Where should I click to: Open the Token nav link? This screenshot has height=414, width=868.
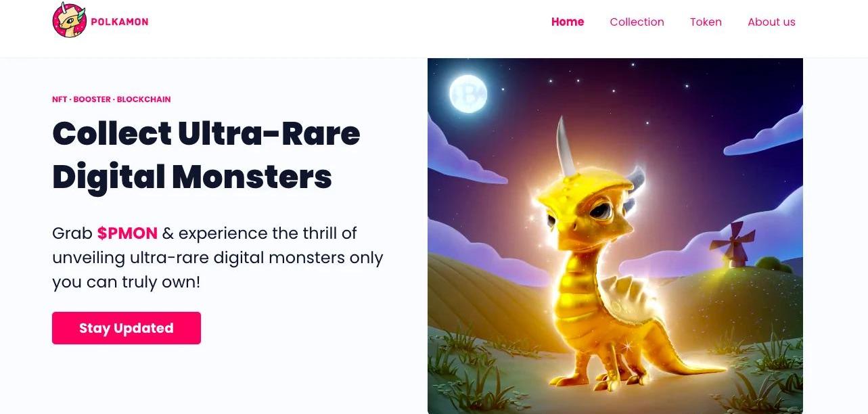(x=706, y=22)
